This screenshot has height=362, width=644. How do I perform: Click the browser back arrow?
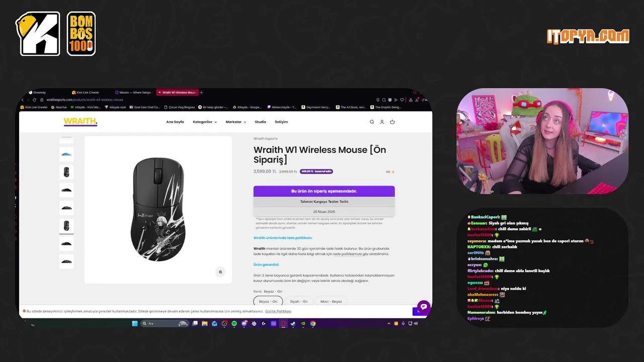pos(22,100)
